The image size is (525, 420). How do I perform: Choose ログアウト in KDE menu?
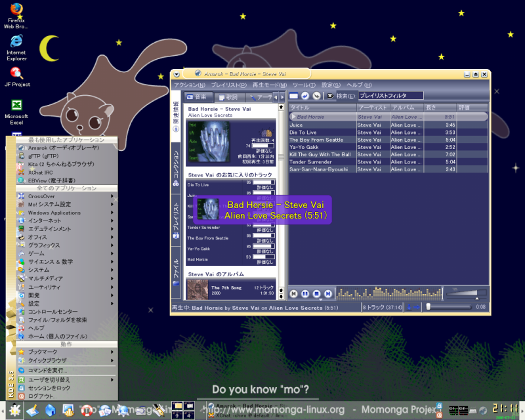67,396
